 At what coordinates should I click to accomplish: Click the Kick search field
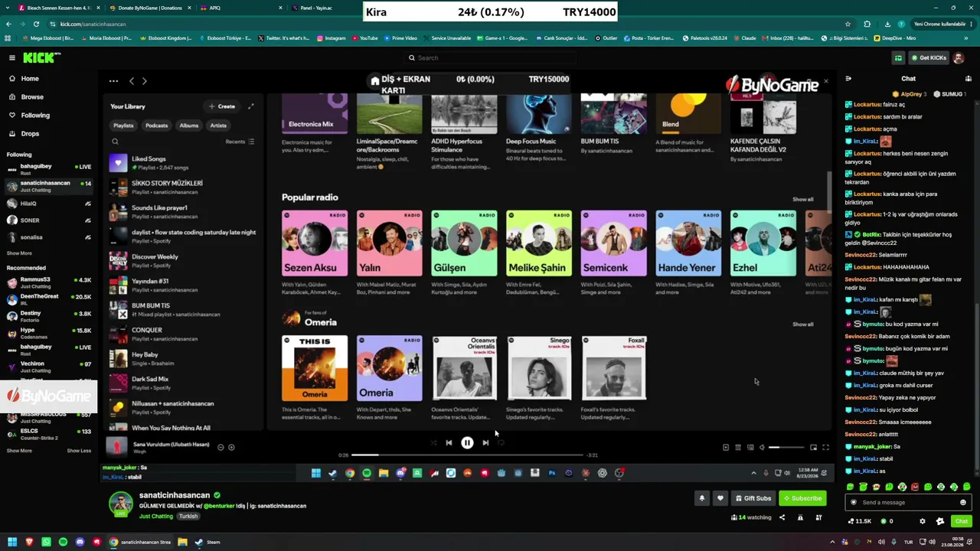(490, 57)
